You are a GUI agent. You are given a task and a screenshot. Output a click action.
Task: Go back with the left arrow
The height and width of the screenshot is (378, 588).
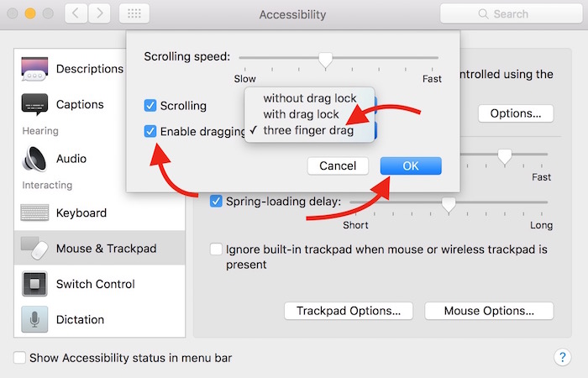[x=76, y=14]
